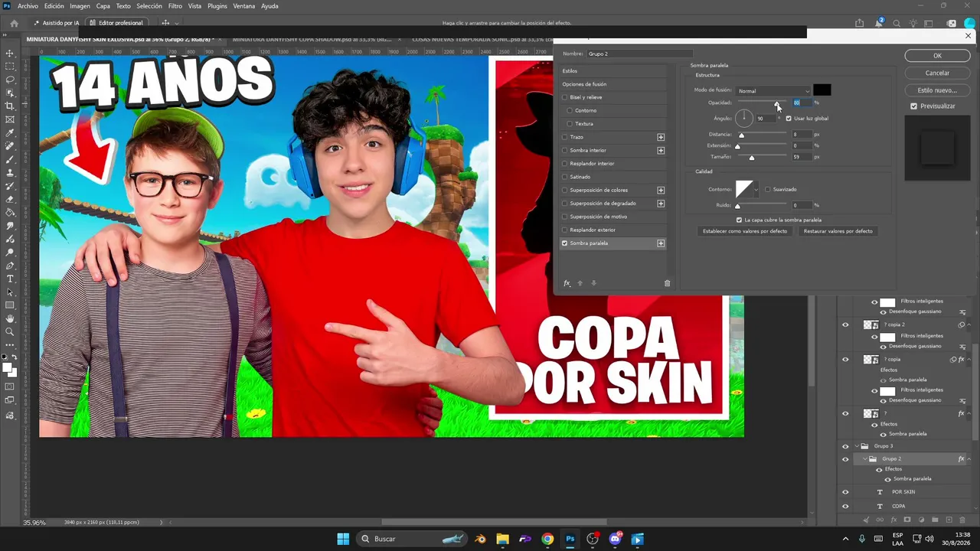Open the Edición menu
The width and height of the screenshot is (980, 551).
pos(54,6)
